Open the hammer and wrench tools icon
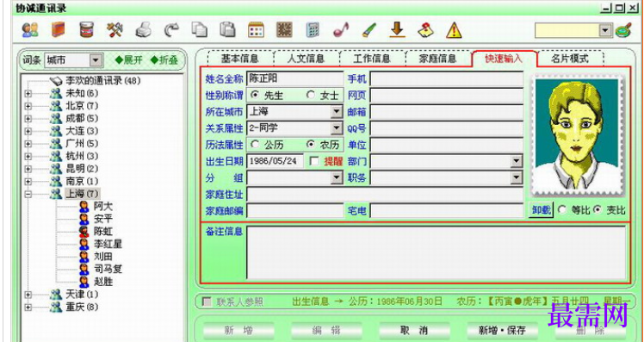The height and width of the screenshot is (342, 644). click(x=115, y=30)
